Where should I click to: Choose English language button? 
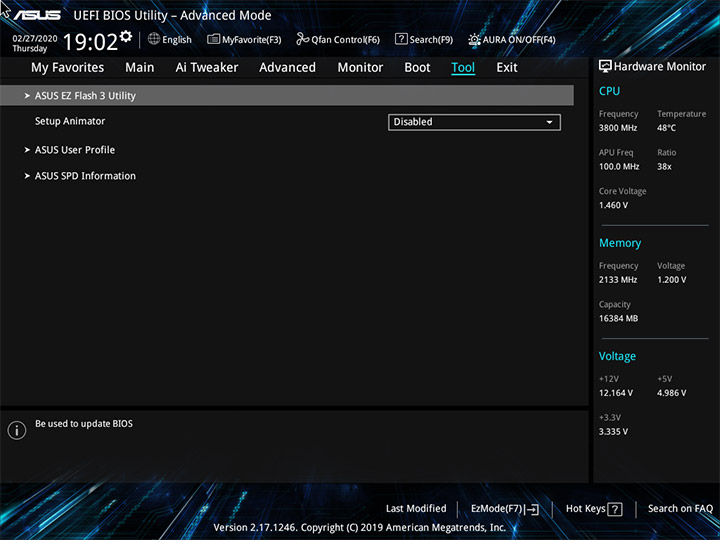(x=177, y=39)
